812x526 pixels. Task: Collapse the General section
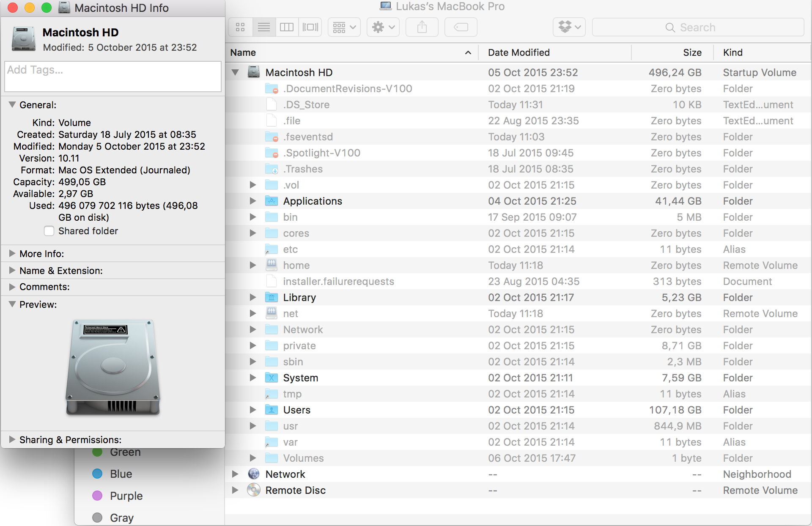tap(12, 104)
